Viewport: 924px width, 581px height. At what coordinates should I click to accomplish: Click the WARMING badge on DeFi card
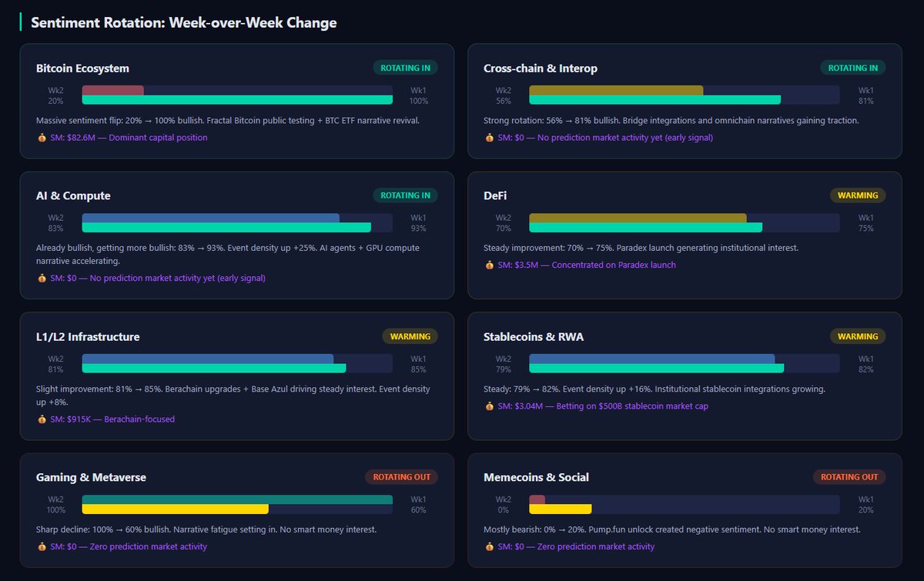[x=858, y=195]
